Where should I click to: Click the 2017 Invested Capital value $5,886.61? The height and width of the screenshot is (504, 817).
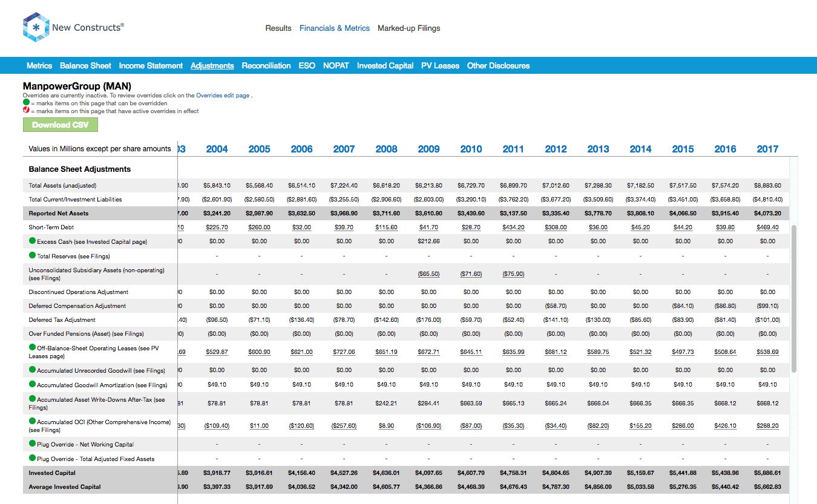[767, 473]
